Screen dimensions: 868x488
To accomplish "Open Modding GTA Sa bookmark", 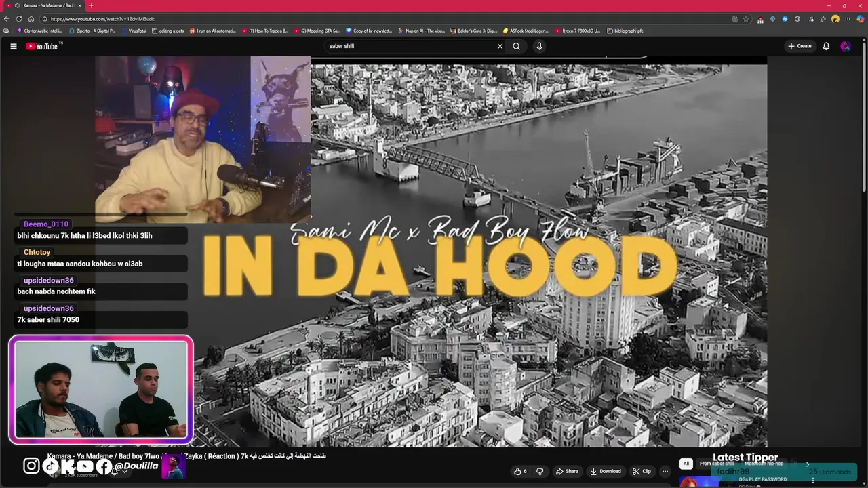I will 317,30.
